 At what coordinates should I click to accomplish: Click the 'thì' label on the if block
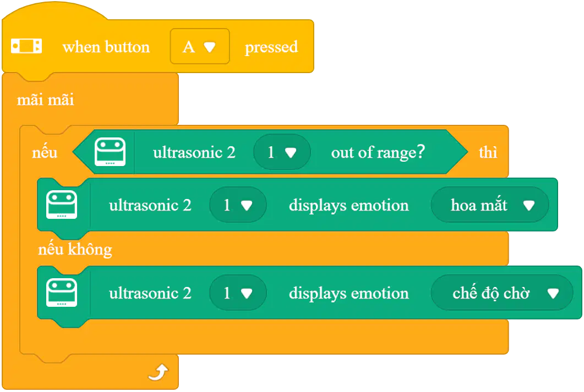488,152
